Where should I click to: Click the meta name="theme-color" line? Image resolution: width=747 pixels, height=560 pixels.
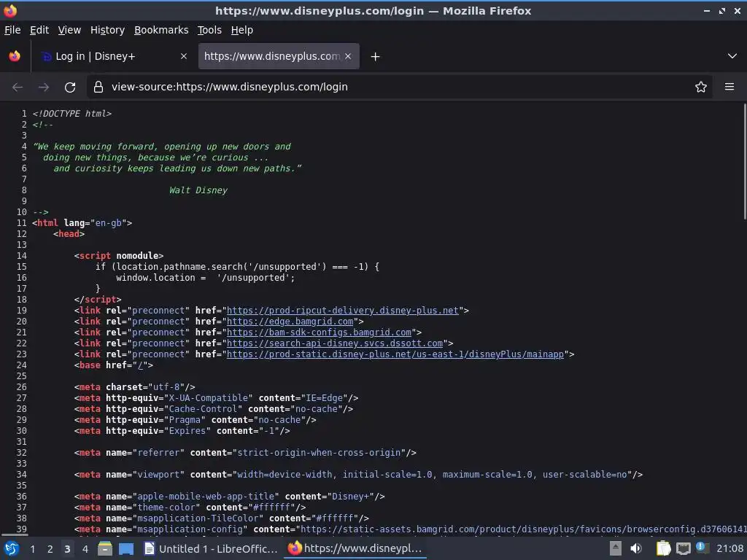point(190,507)
